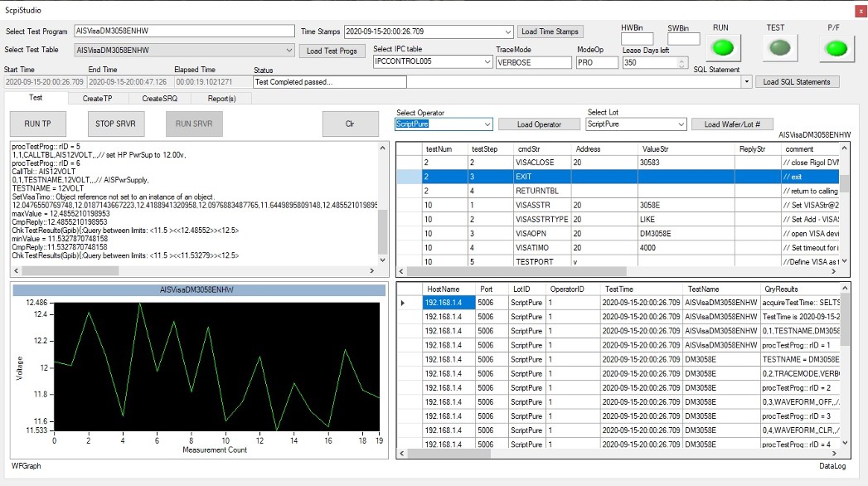Switch to the CreateSRQ tab
Image resolution: width=868 pixels, height=486 pixels.
(159, 99)
